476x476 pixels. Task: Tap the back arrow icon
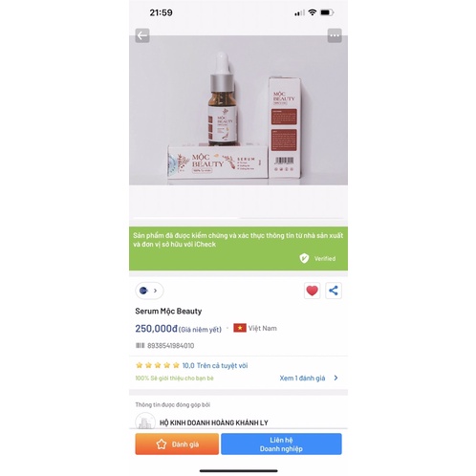(x=142, y=35)
